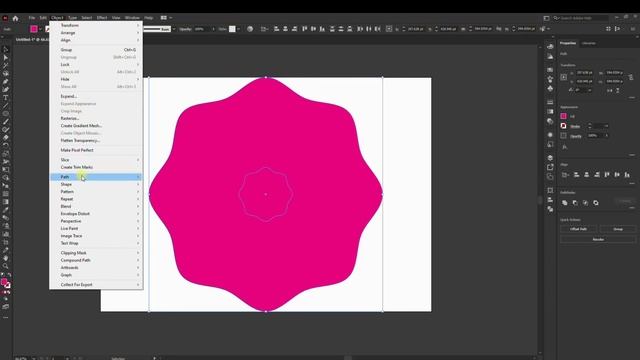Screen dimensions: 640x360
Task: Click Pathfinder Minus Front icon
Action: click(575, 202)
